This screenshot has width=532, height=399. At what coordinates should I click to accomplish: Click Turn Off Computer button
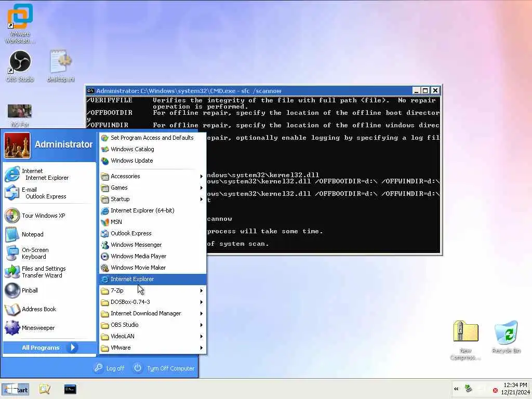pos(164,368)
